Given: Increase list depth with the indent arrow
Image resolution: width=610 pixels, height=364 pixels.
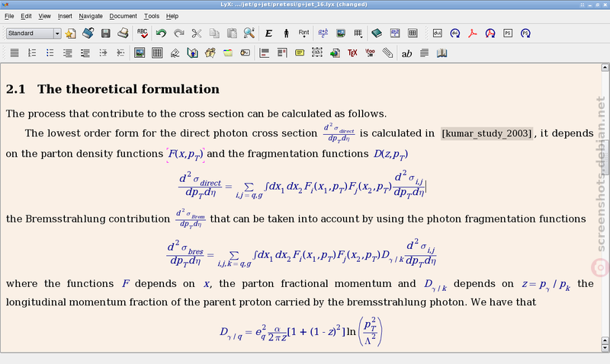Looking at the screenshot, I should [103, 53].
